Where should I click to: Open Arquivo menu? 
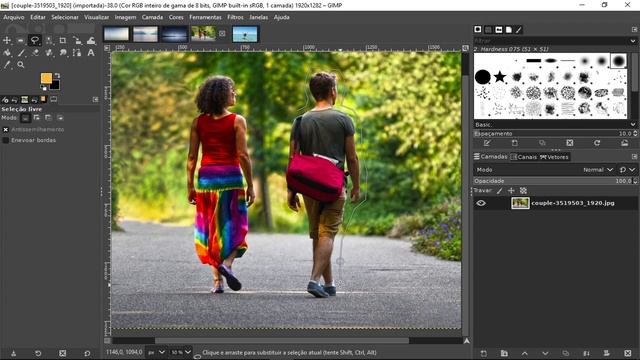14,17
